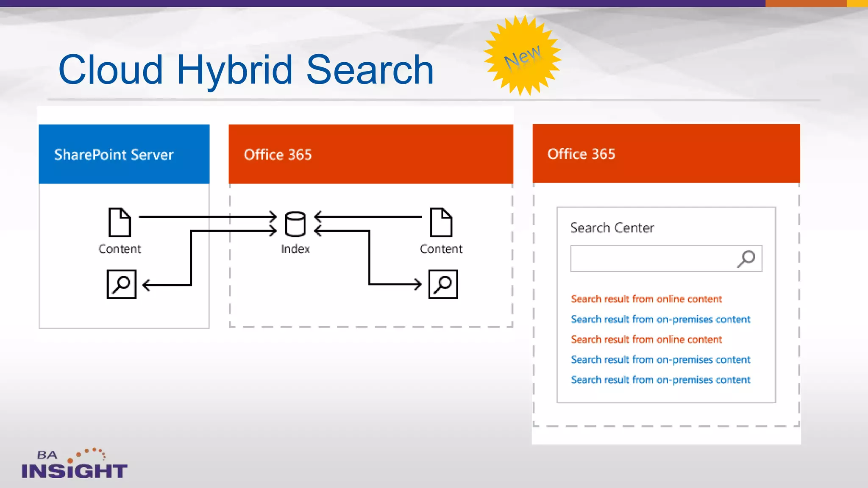Open the fourth search result, the second on-premises one
The image size is (868, 488).
(660, 360)
